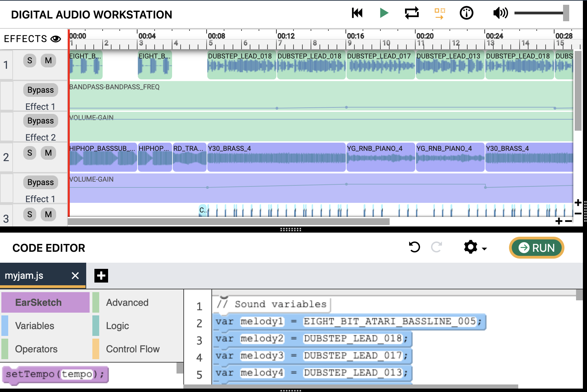Rewind playback to the beginning
587x392 pixels.
(x=357, y=13)
